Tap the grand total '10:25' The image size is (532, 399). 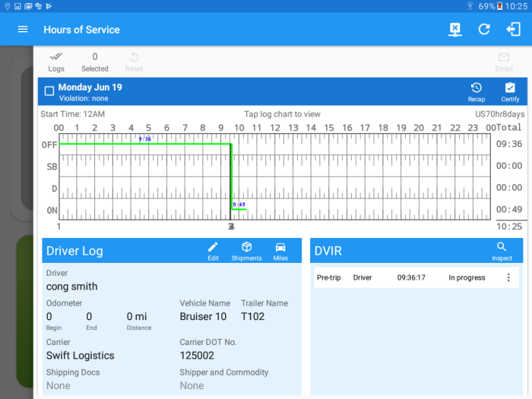click(x=509, y=226)
